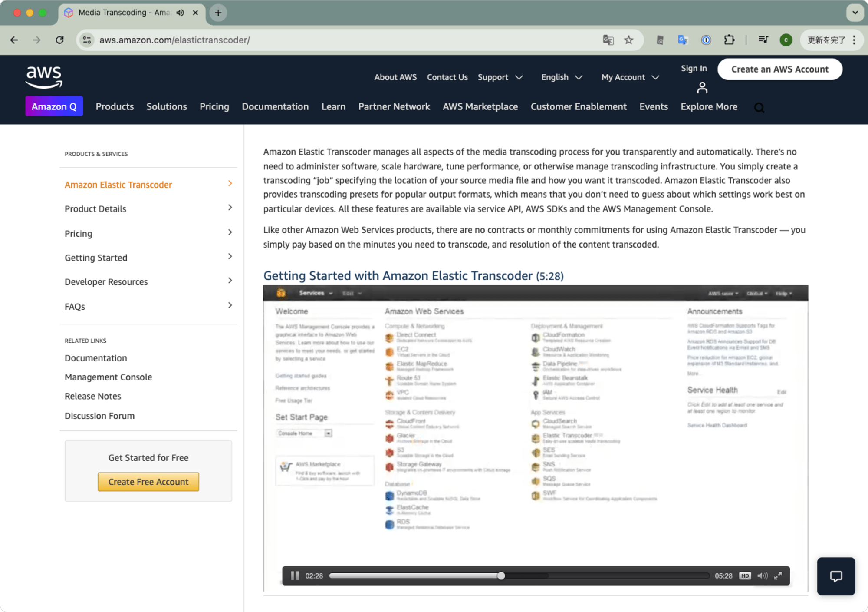Image resolution: width=868 pixels, height=612 pixels.
Task: Close the Media Transcoding tab
Action: [195, 13]
